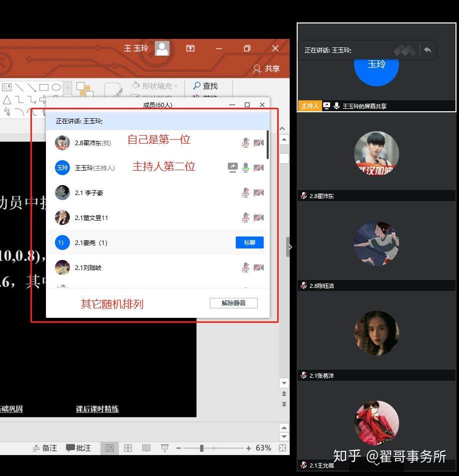
Task: Open slide show view from status bar
Action: 164,448
